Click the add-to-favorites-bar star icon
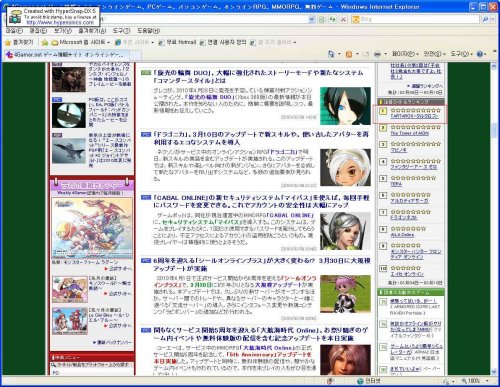Screen dimensions: 500x387 44,42
